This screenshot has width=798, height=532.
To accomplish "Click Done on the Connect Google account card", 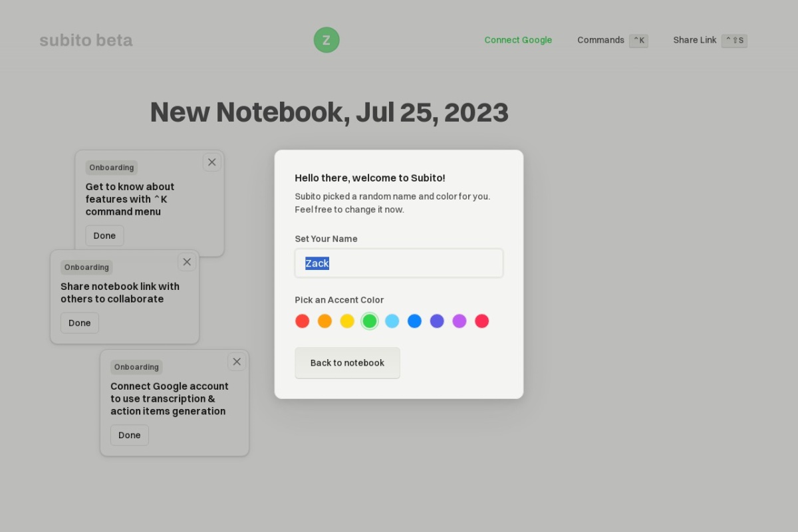I will [130, 436].
